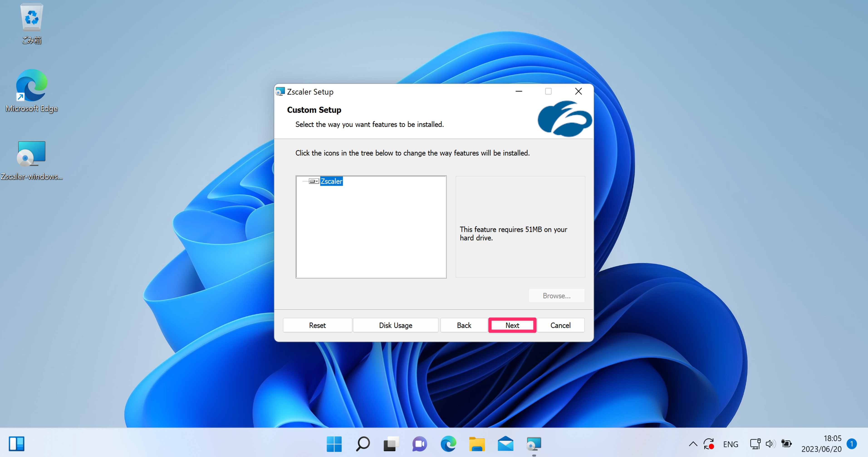Go Back to the previous setup step
This screenshot has height=457, width=868.
[464, 325]
